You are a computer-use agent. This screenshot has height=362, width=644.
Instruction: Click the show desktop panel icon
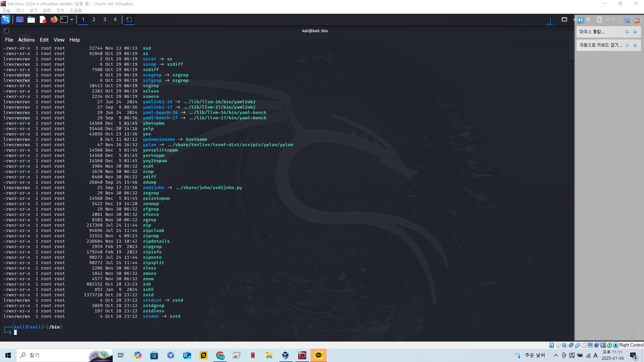tap(20, 19)
